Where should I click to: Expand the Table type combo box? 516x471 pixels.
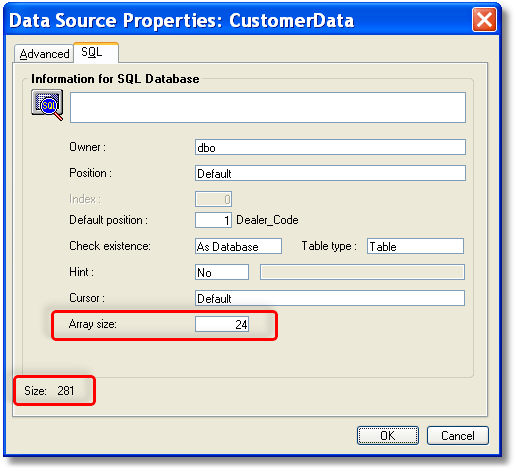coord(415,246)
